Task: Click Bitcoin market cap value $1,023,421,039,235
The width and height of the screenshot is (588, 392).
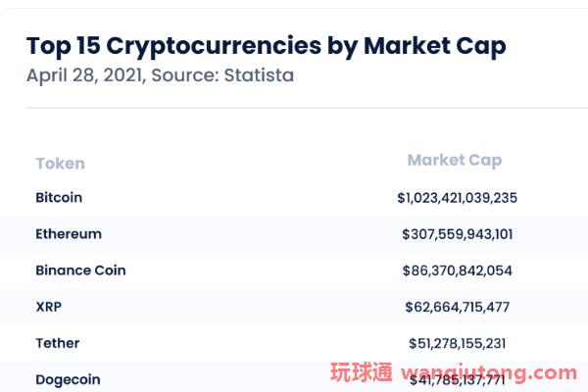Action: (457, 198)
